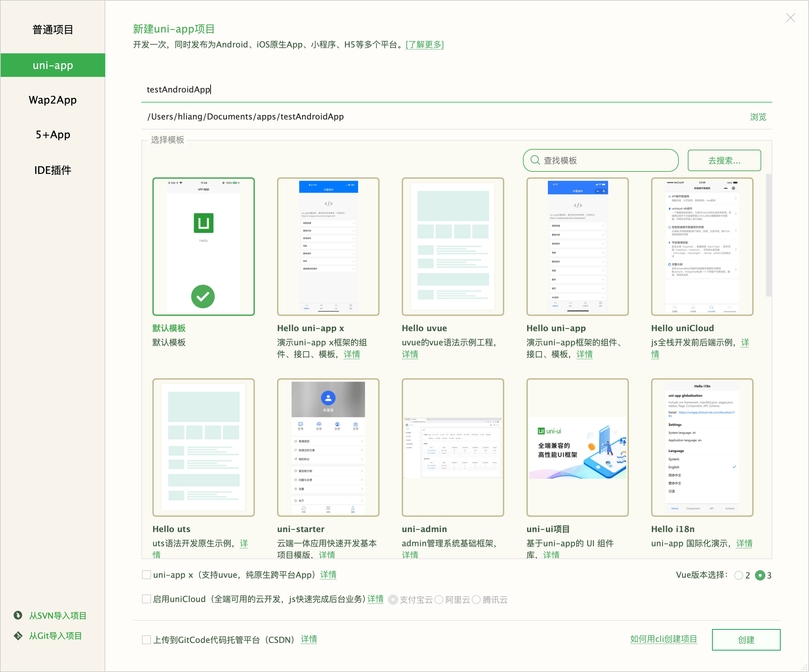The height and width of the screenshot is (672, 809).
Task: Click the template list scrollbar
Action: (768, 235)
